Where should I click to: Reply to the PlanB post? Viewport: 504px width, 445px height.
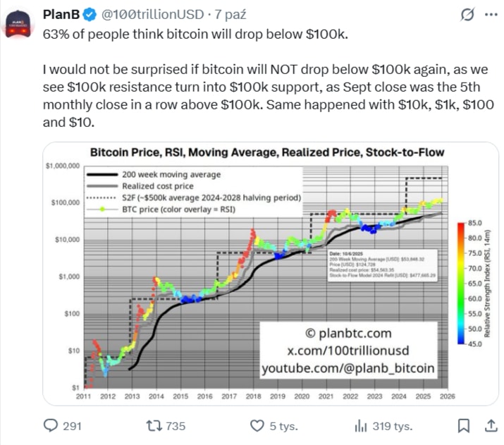(x=51, y=425)
